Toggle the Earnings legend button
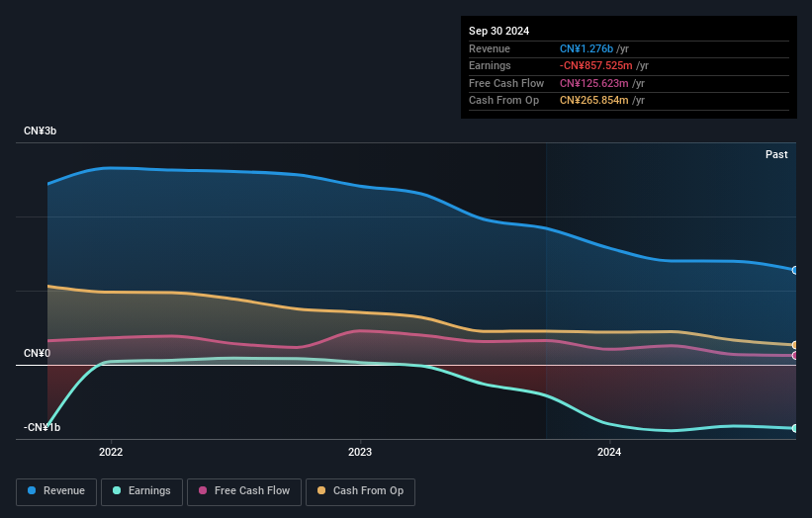 pyautogui.click(x=141, y=491)
